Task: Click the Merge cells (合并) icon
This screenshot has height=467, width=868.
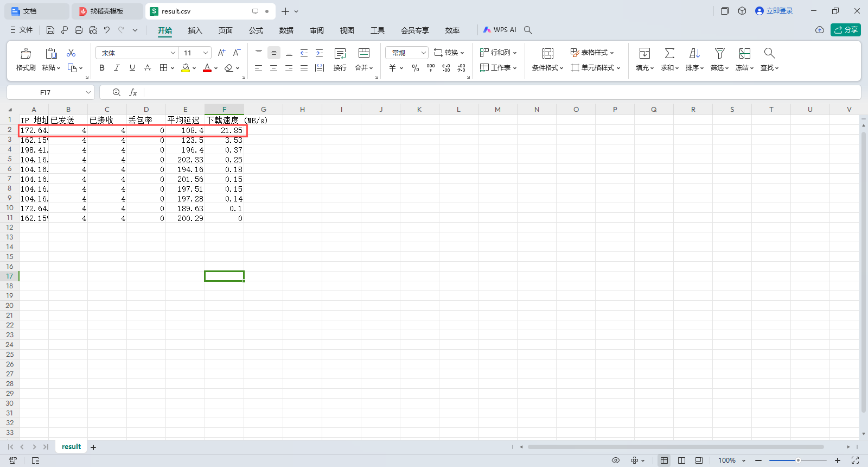Action: point(364,53)
